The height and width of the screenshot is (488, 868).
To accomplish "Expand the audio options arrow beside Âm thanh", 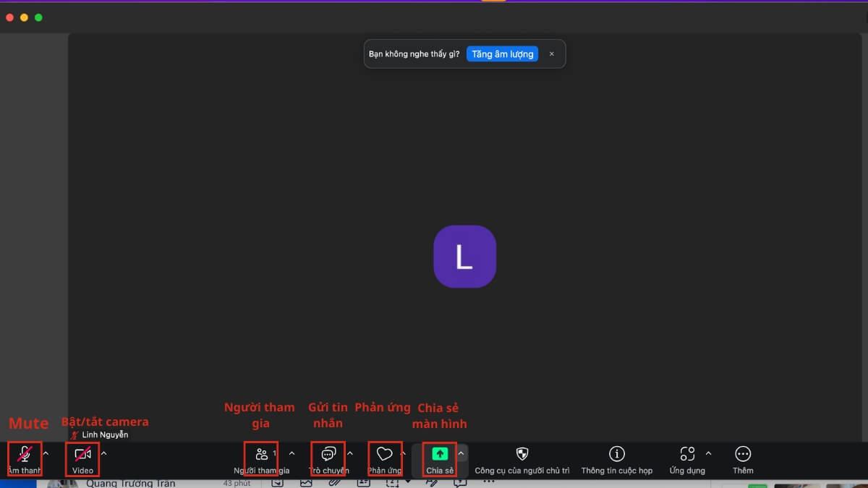I will (x=46, y=453).
